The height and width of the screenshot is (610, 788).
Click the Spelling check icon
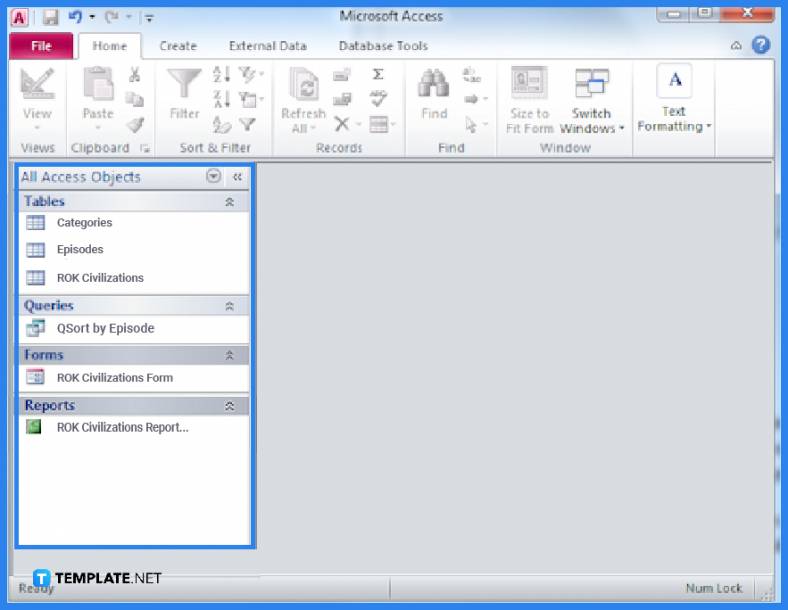coord(378,99)
